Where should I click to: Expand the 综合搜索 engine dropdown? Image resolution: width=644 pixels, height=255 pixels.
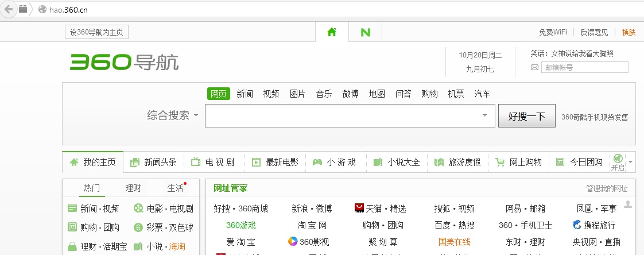pyautogui.click(x=196, y=116)
